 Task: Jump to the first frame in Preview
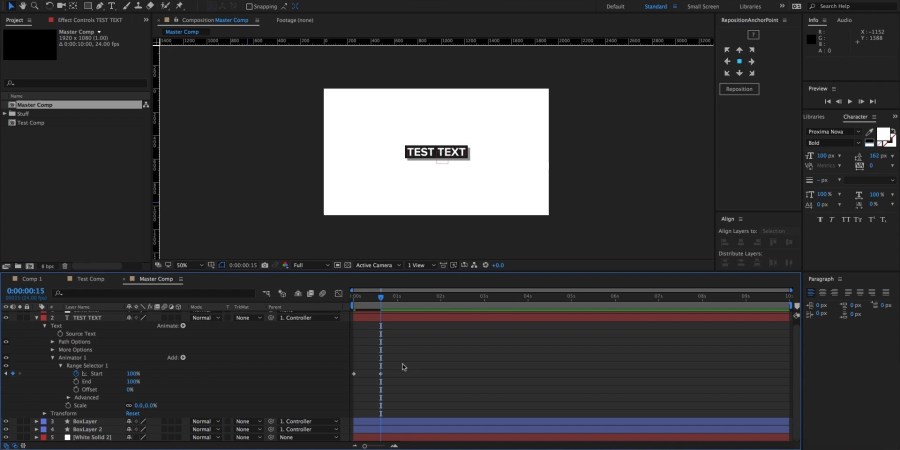pyautogui.click(x=828, y=102)
